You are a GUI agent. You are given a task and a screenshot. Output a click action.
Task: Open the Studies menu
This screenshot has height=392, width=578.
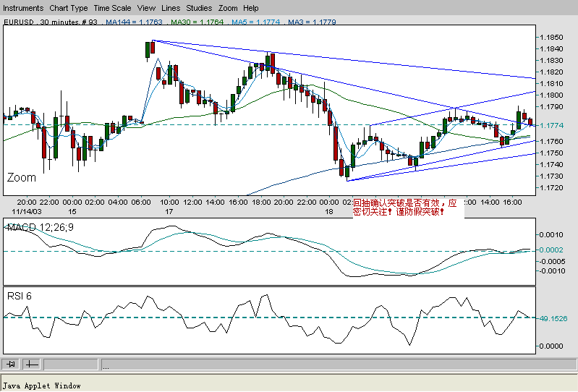point(199,8)
